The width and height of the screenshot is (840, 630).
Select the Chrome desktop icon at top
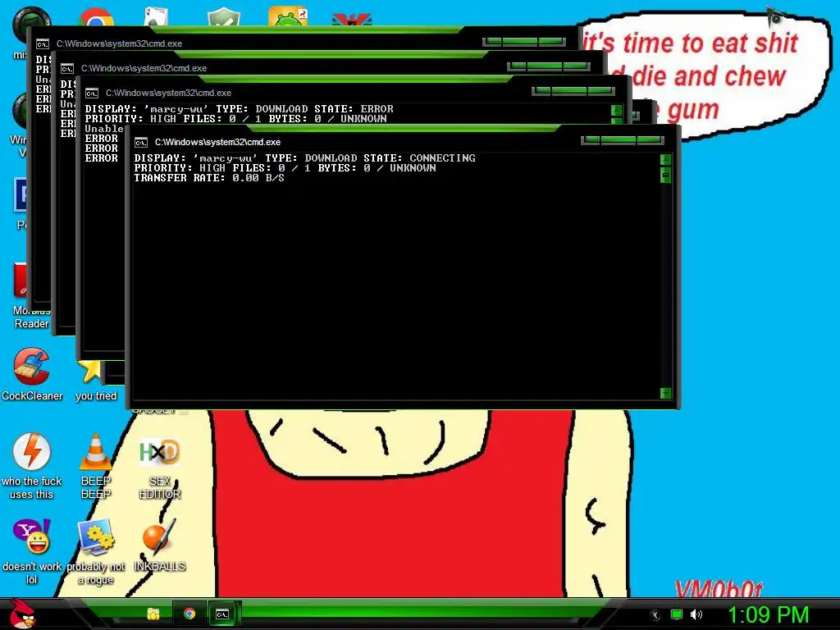(96, 17)
